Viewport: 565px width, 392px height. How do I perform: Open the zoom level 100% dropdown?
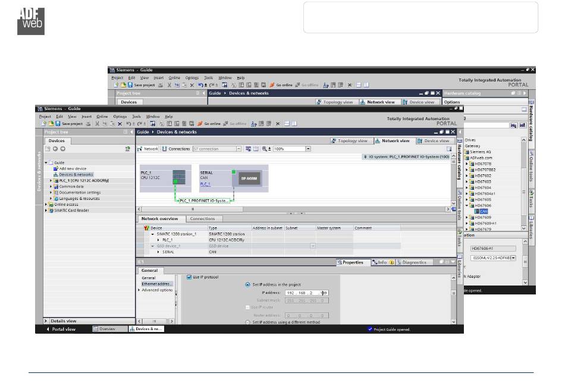tap(308, 149)
